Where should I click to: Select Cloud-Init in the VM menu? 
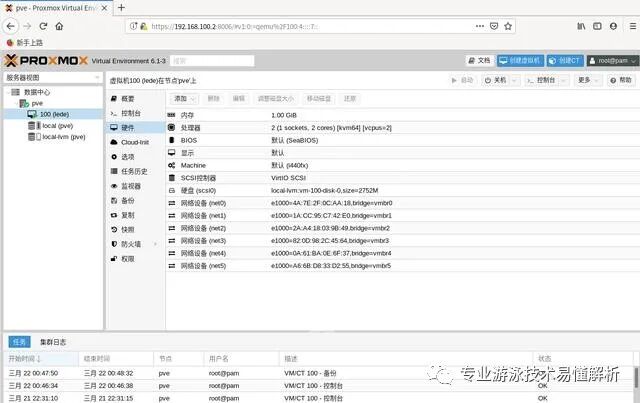click(x=134, y=142)
